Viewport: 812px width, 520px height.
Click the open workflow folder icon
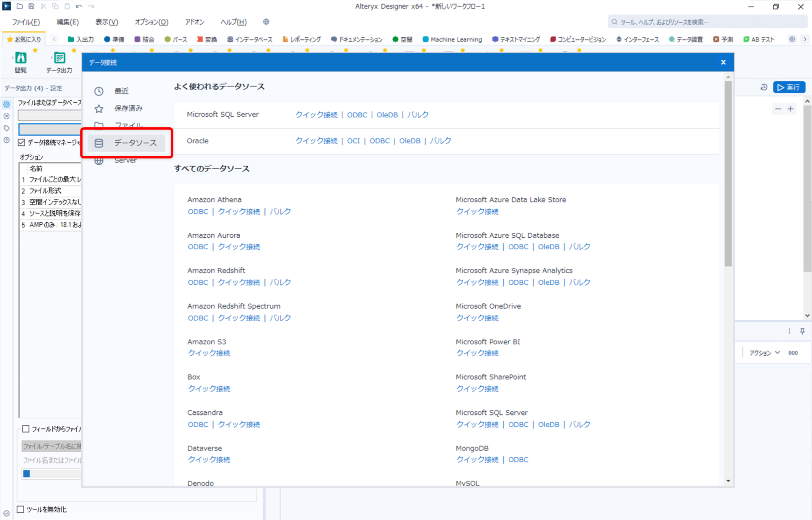click(x=19, y=6)
